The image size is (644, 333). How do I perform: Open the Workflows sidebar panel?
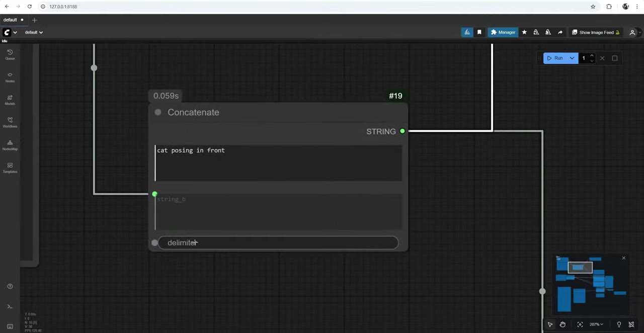(x=10, y=122)
